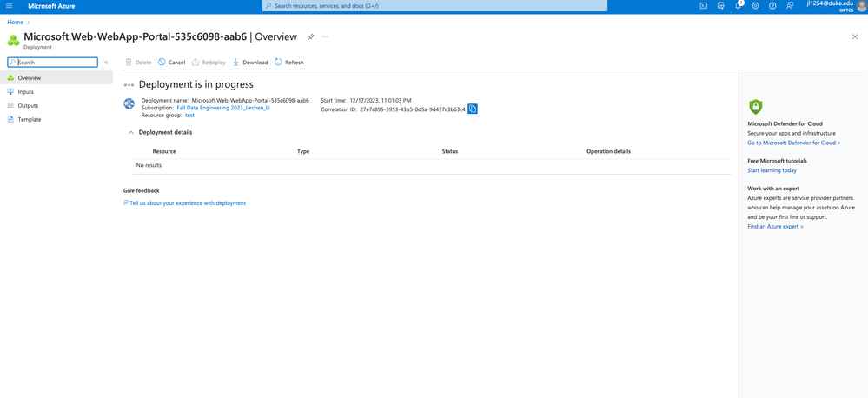Open the notifications bell
Screen dimensions: 868x398
click(x=739, y=5)
